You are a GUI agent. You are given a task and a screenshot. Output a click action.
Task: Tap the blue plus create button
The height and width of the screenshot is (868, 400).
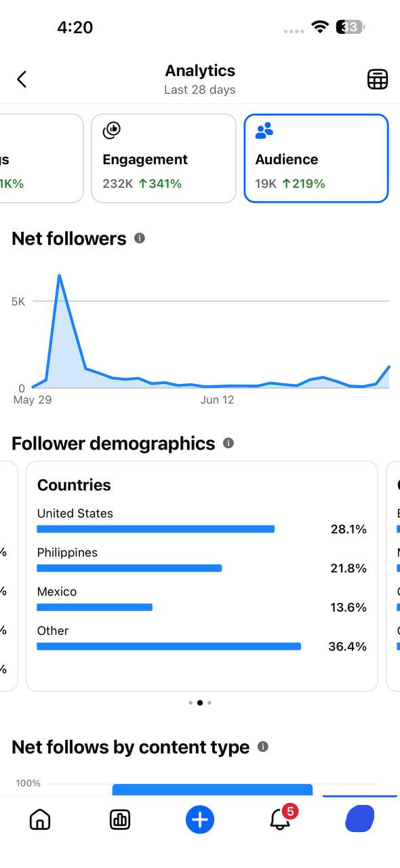tap(200, 820)
